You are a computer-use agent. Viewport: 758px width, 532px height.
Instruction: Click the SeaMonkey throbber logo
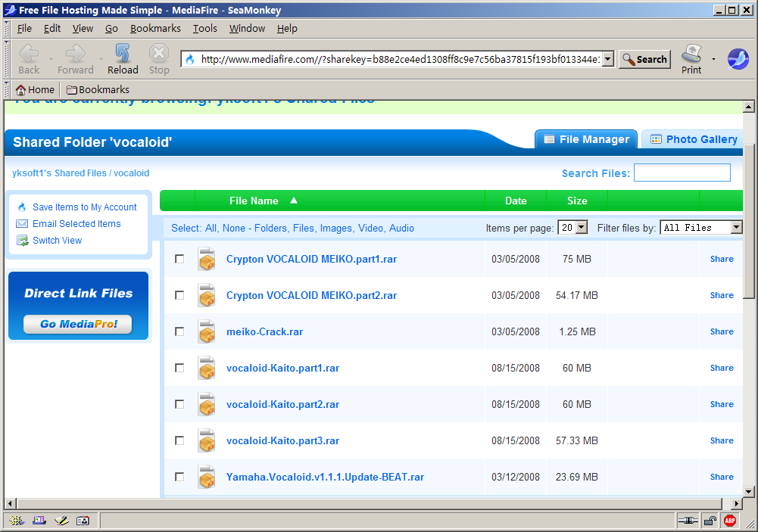pos(738,59)
